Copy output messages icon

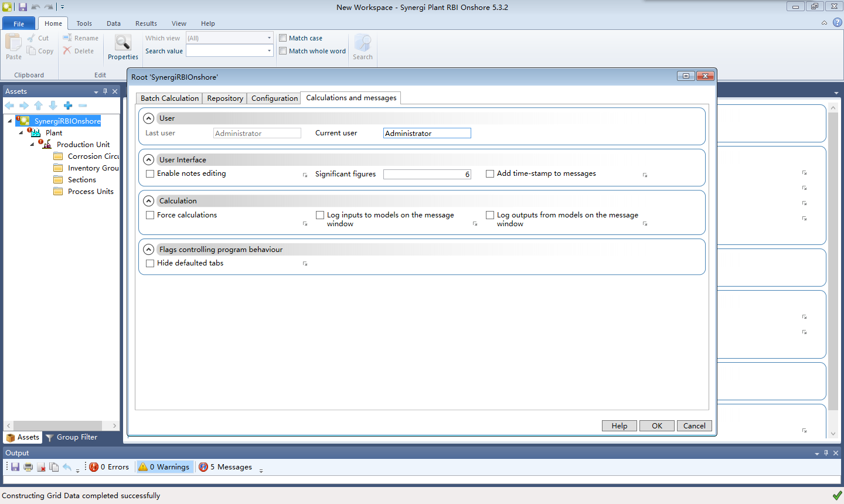click(54, 467)
